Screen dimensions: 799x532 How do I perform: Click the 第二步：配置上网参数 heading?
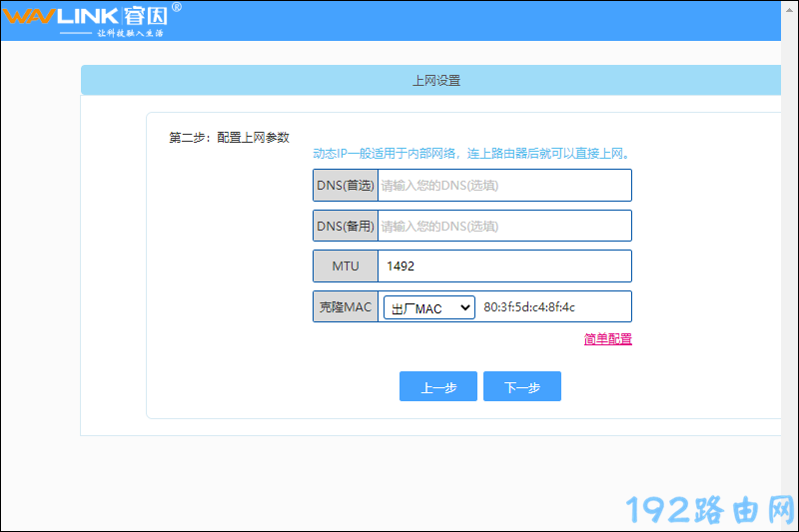pyautogui.click(x=229, y=138)
